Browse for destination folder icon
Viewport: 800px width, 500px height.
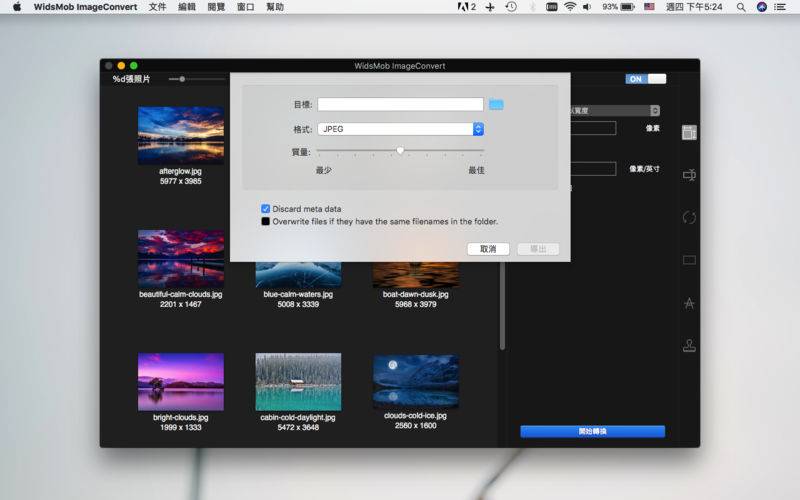pos(496,105)
